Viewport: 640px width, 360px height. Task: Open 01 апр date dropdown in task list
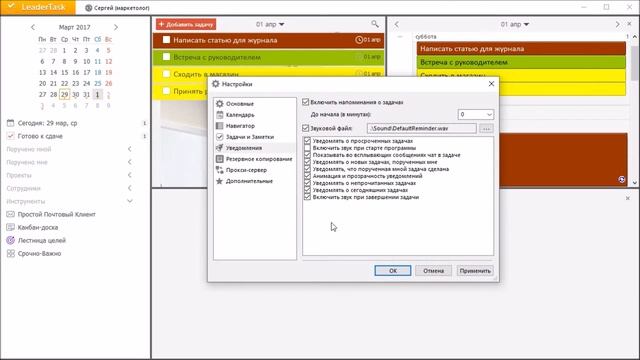point(270,24)
